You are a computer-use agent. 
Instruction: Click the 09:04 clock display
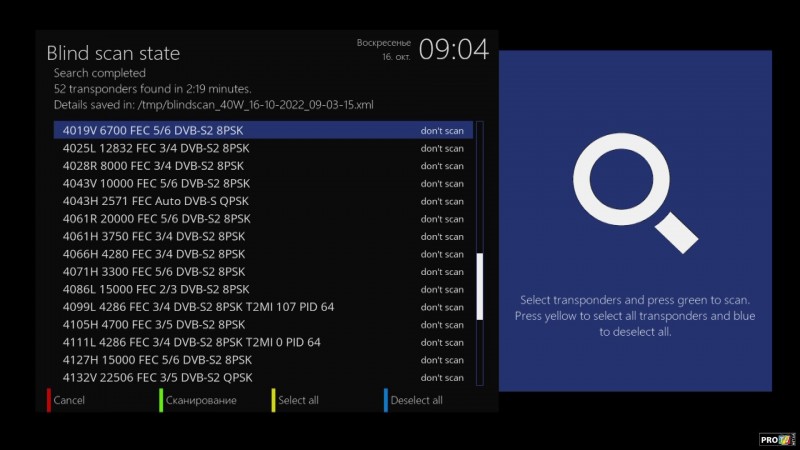click(x=453, y=49)
